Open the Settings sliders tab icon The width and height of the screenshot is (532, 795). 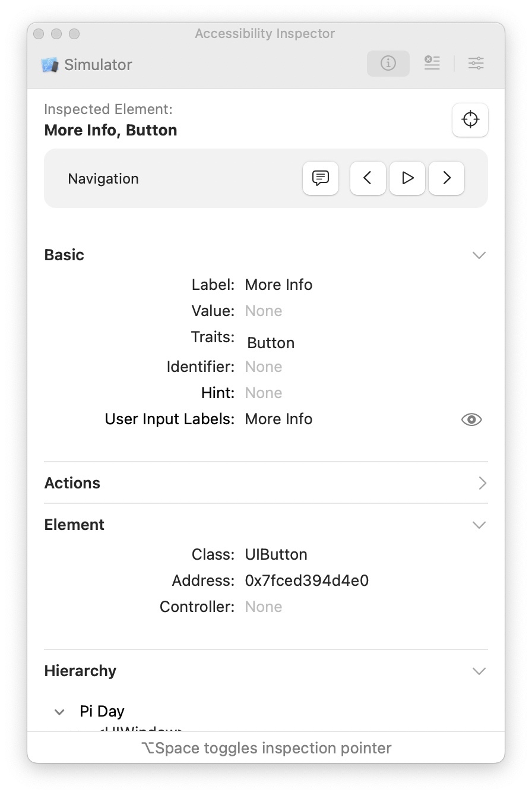(x=476, y=63)
